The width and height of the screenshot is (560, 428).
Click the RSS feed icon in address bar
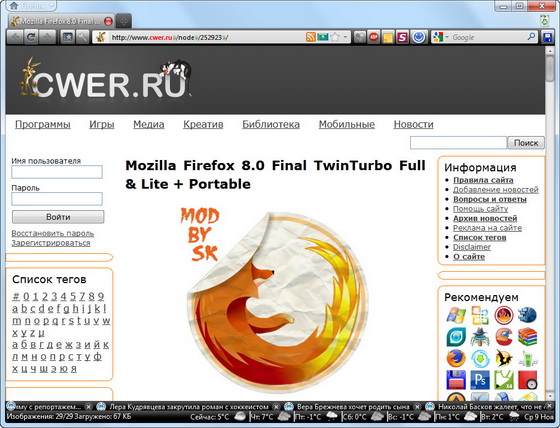(311, 37)
